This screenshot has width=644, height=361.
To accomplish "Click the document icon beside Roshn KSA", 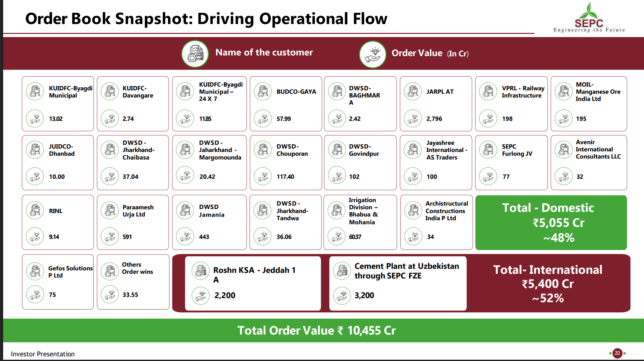I will click(201, 270).
